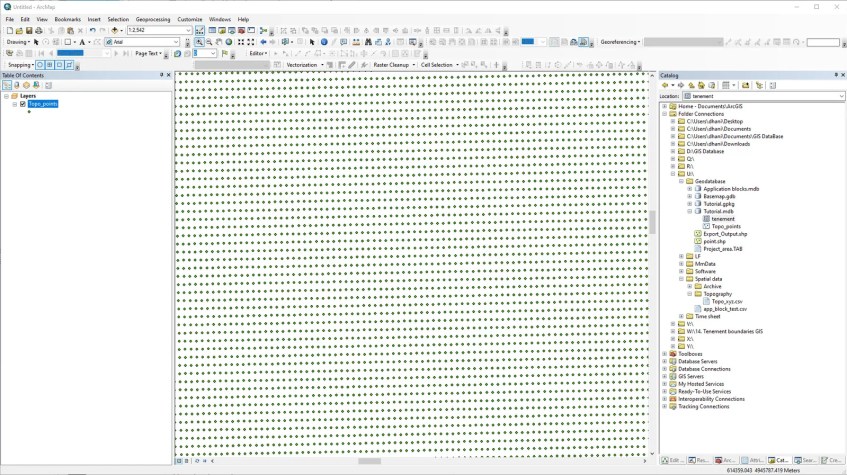The height and width of the screenshot is (475, 847).
Task: Expand the Application blocks.mdb node
Action: point(689,189)
